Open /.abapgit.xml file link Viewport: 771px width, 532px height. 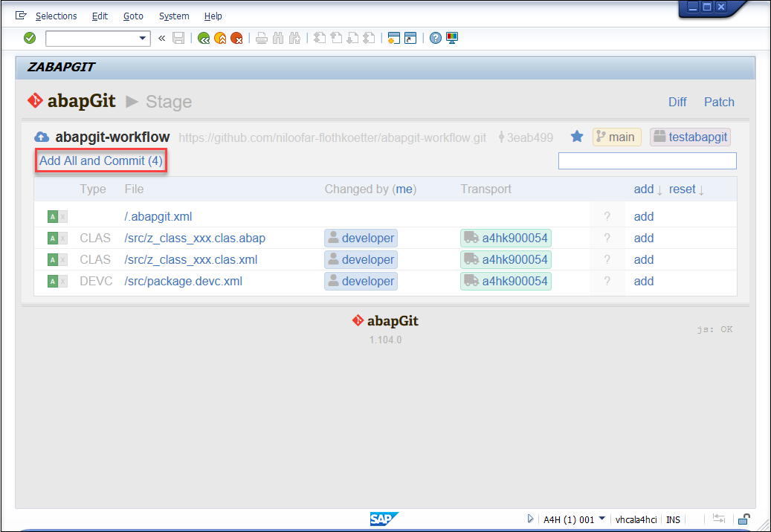(158, 217)
